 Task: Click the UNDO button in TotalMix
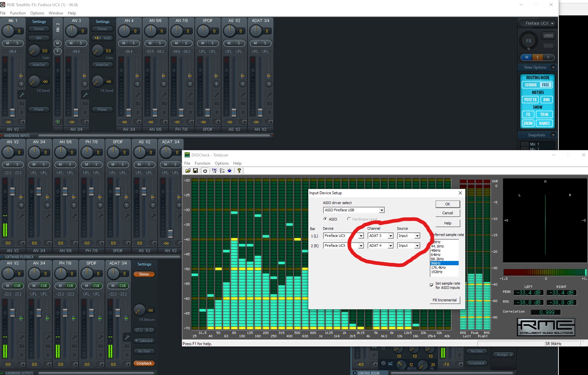[x=548, y=36]
